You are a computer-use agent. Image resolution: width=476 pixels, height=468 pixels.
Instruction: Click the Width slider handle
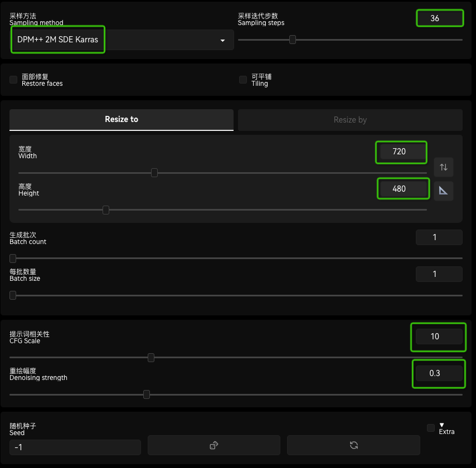pyautogui.click(x=154, y=173)
